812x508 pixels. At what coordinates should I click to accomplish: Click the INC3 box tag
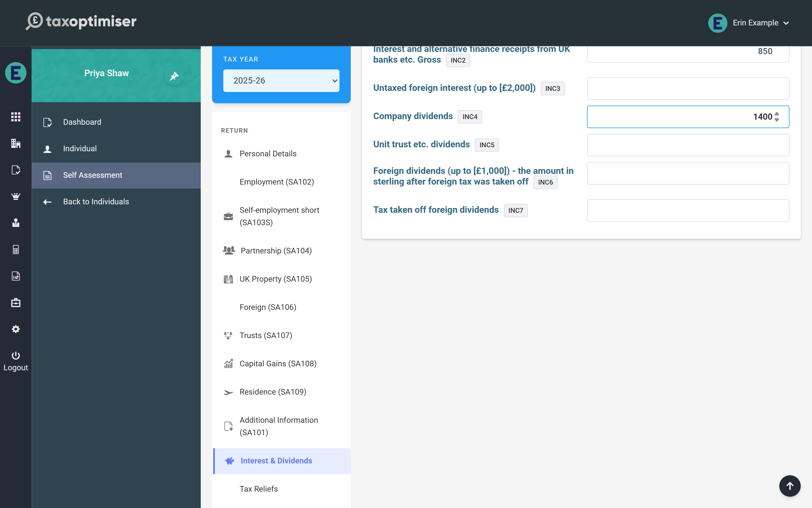553,89
